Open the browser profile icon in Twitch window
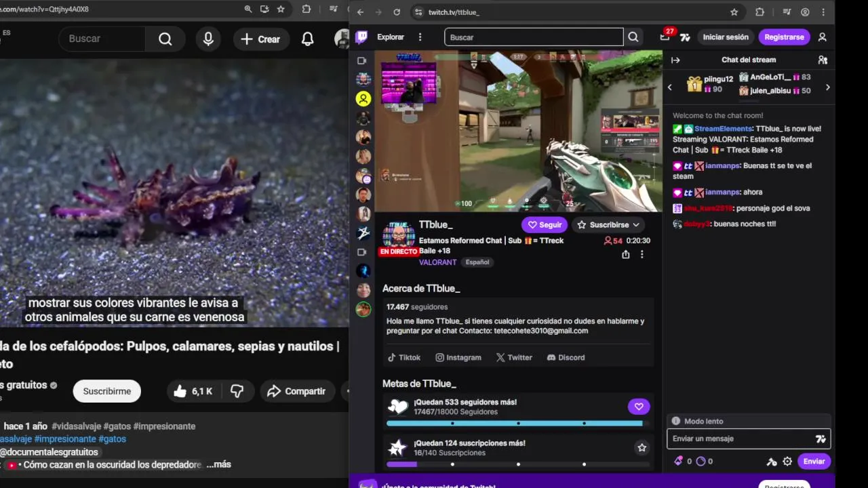Image resolution: width=868 pixels, height=488 pixels. point(805,12)
